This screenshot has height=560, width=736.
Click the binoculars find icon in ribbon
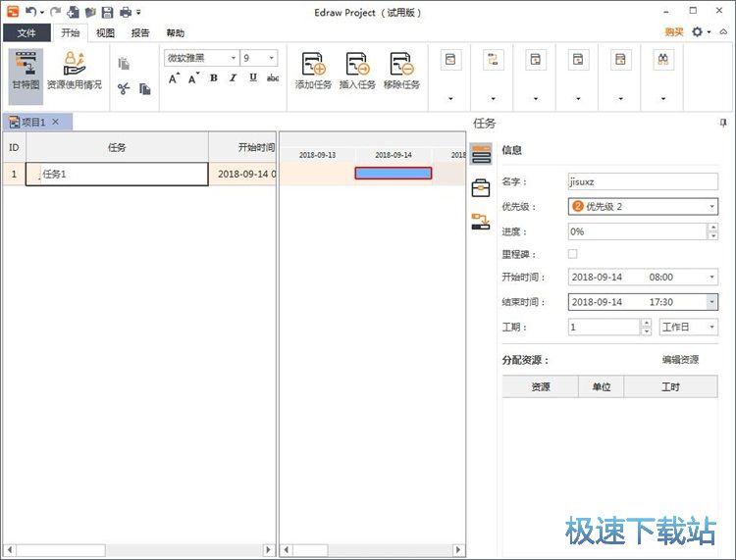[663, 61]
